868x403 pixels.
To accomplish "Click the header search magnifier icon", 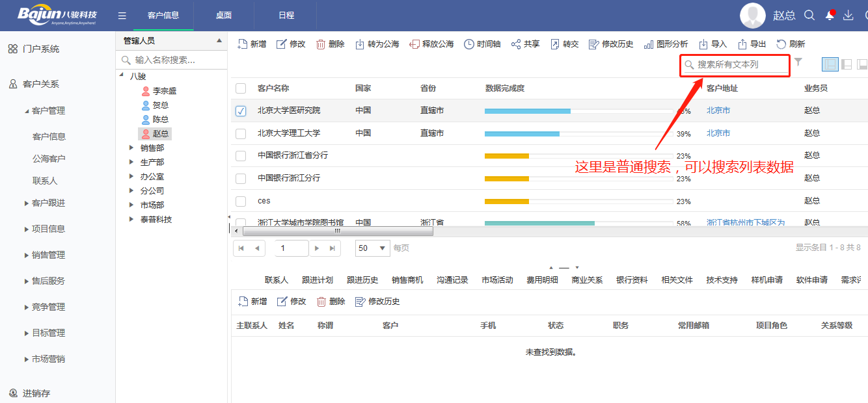I will pyautogui.click(x=809, y=16).
